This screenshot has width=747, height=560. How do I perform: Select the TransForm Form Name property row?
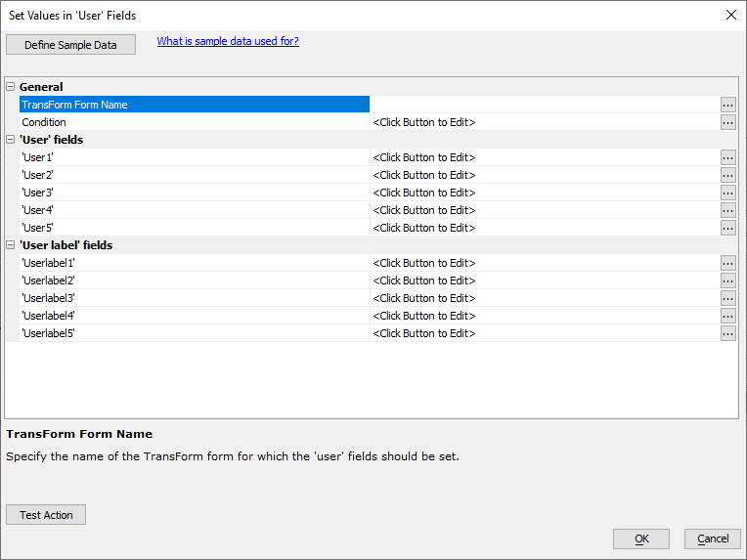tap(195, 105)
